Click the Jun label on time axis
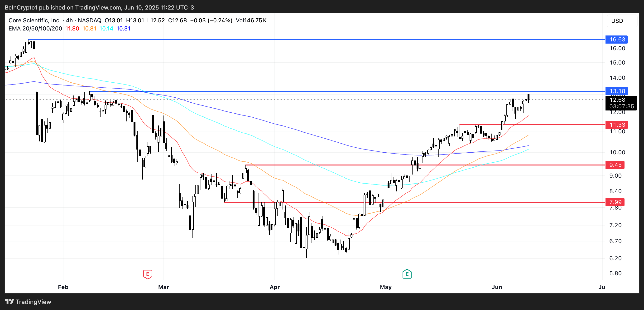The width and height of the screenshot is (644, 310). 496,287
